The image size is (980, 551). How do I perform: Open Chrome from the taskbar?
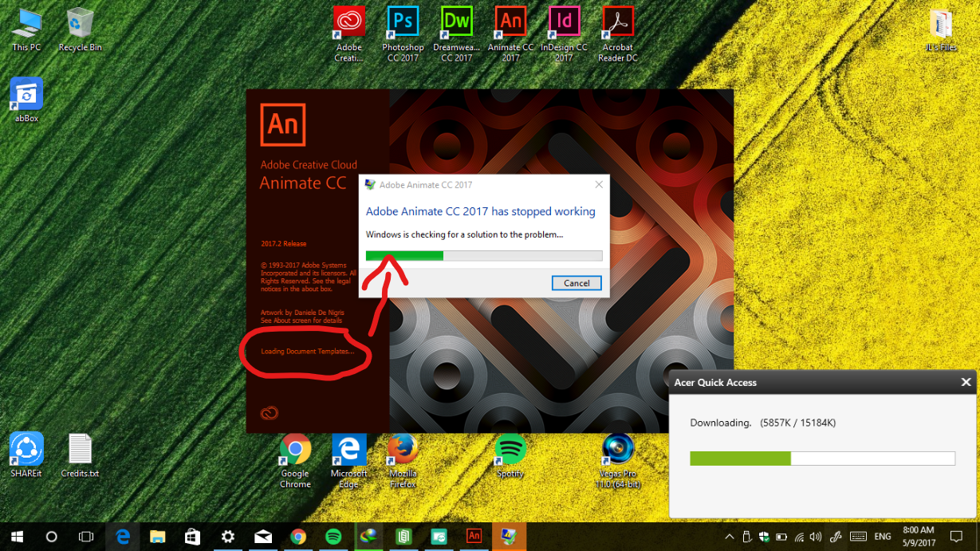(298, 537)
